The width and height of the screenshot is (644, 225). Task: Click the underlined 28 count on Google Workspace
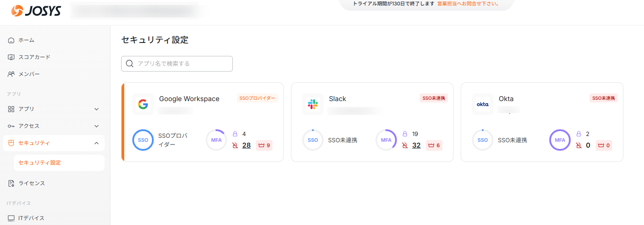tap(246, 145)
